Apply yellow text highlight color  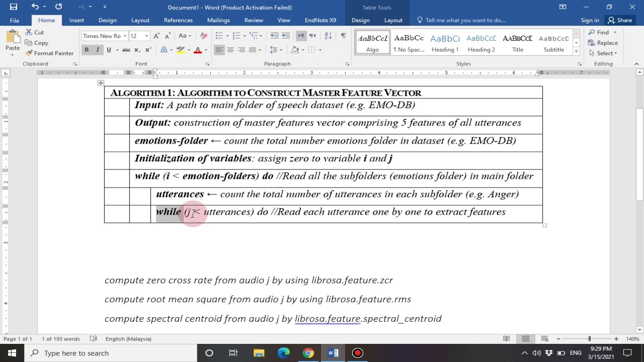(181, 50)
